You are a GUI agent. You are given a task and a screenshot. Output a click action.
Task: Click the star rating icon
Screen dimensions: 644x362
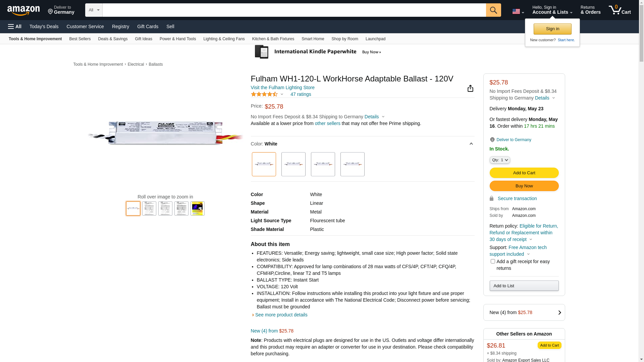pyautogui.click(x=264, y=94)
